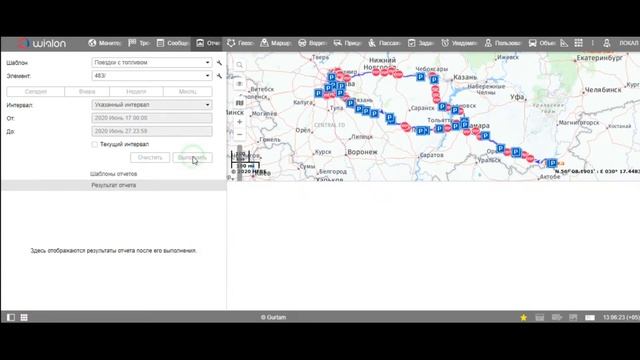Click the map tool icon above zoom plus
The image size is (640, 360).
tap(240, 103)
